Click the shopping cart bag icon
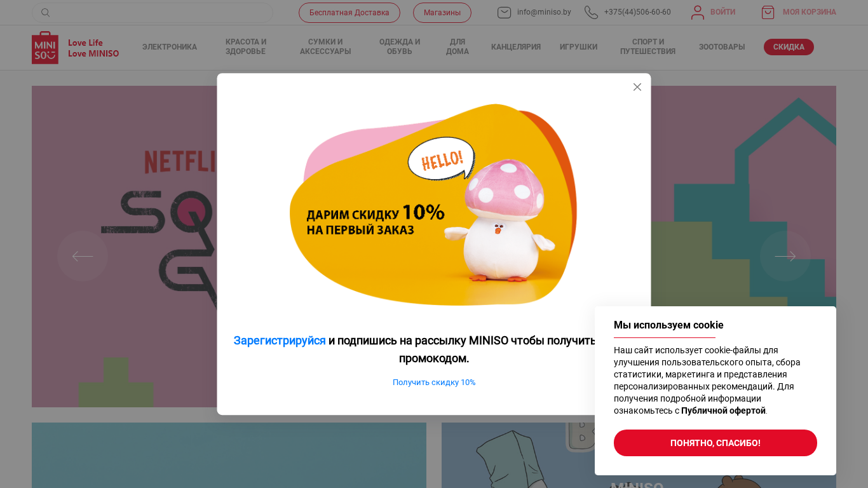 (x=768, y=13)
